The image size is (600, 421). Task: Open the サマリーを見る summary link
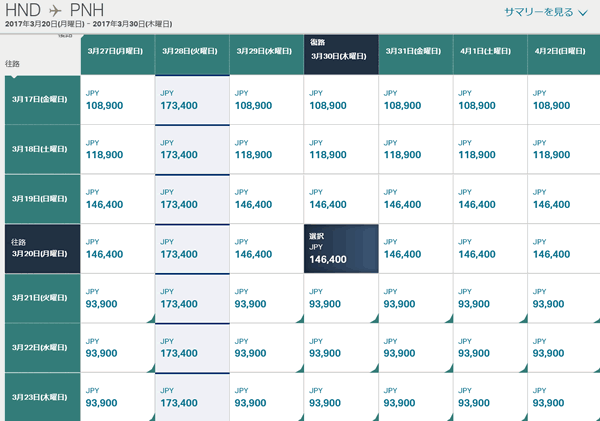click(538, 12)
